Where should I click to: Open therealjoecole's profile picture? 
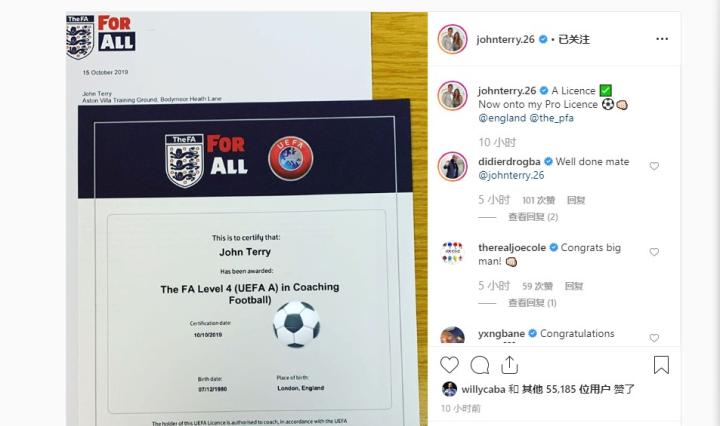click(x=452, y=252)
